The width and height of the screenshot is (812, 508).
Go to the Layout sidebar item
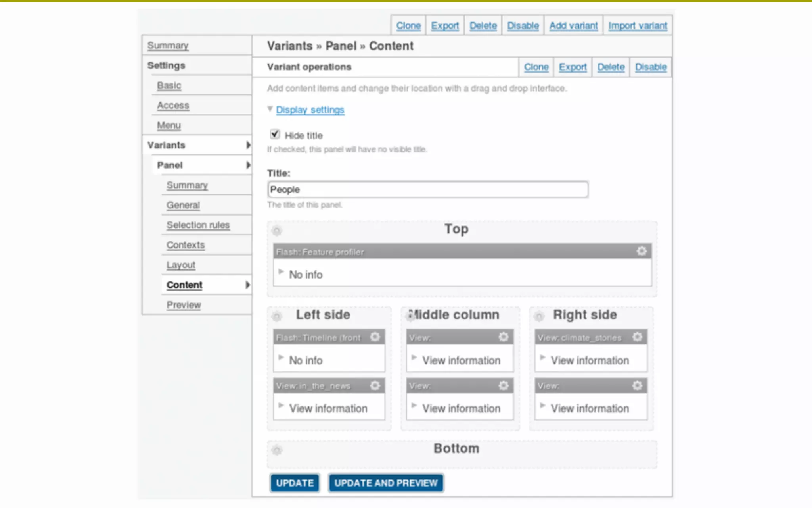coord(181,265)
